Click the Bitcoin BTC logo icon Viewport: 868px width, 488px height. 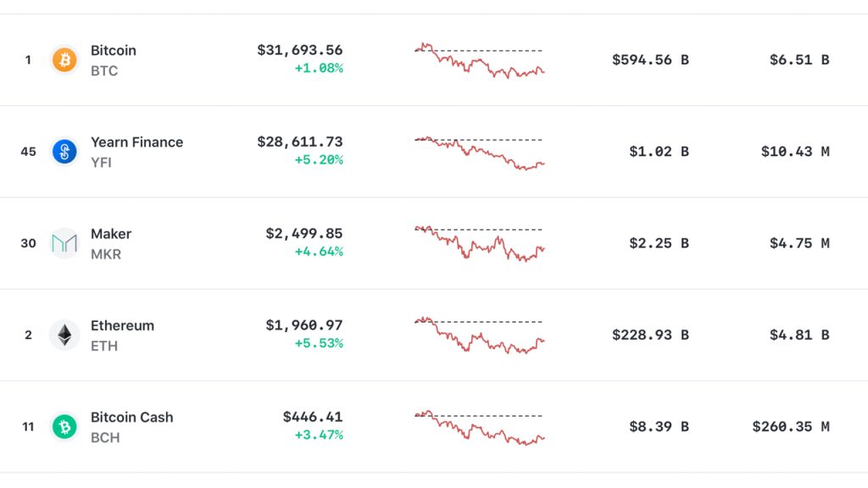point(64,59)
